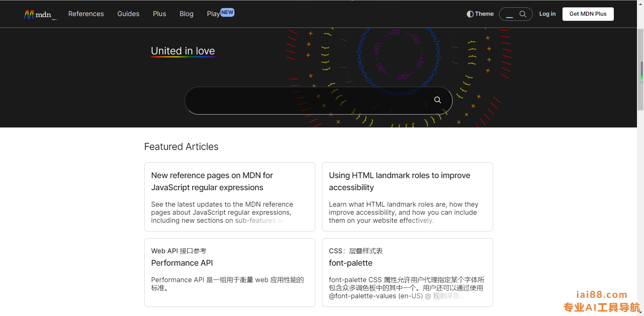Click the hero search magnifier icon

[x=438, y=100]
